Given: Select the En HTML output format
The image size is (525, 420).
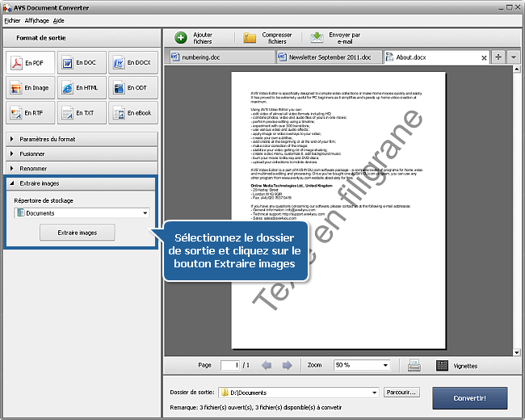Looking at the screenshot, I should pyautogui.click(x=82, y=88).
